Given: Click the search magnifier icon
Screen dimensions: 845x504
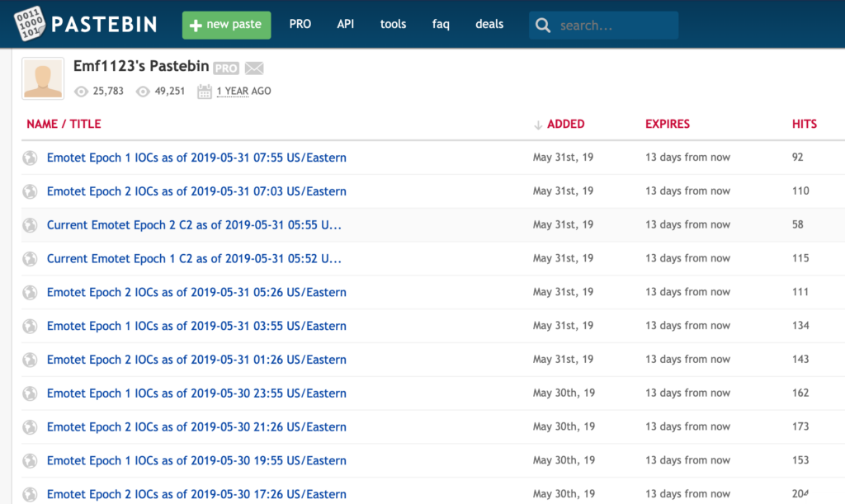Looking at the screenshot, I should tap(543, 26).
